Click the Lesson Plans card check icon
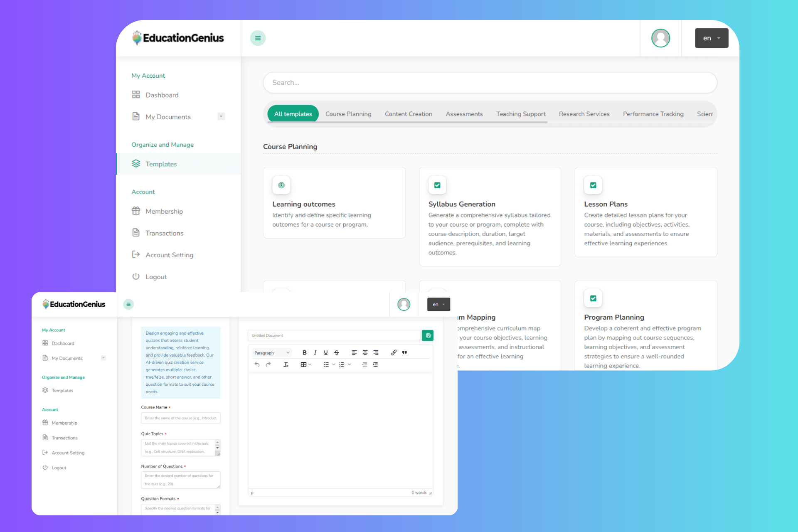 click(x=593, y=185)
